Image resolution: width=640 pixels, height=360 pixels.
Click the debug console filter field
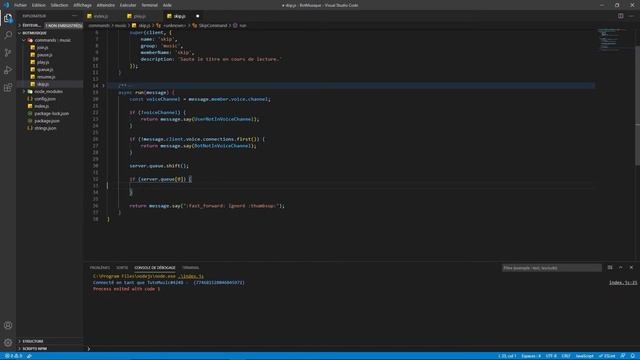(551, 268)
